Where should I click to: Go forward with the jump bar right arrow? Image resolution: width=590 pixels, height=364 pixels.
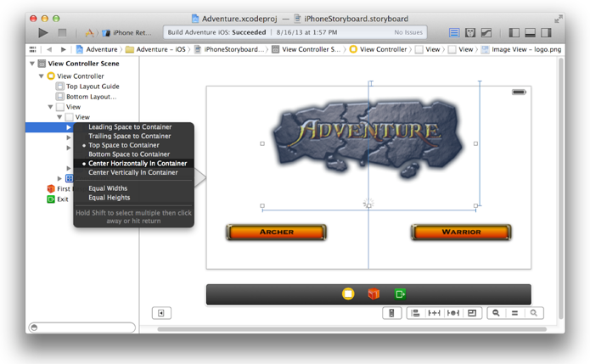click(63, 49)
